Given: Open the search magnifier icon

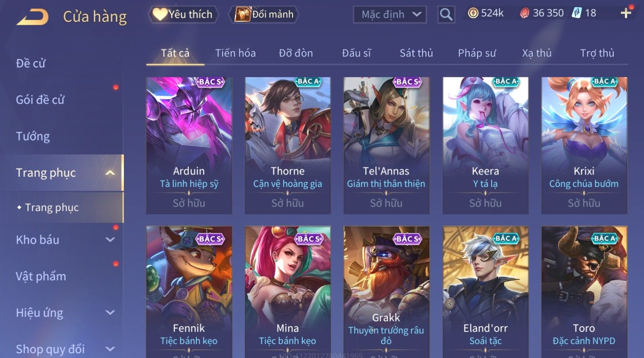Looking at the screenshot, I should pos(446,15).
